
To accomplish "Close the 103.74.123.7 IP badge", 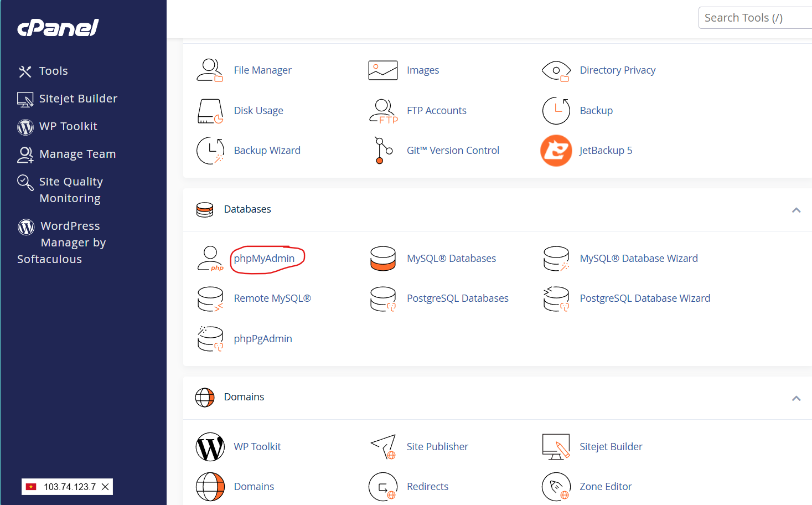I will coord(105,487).
